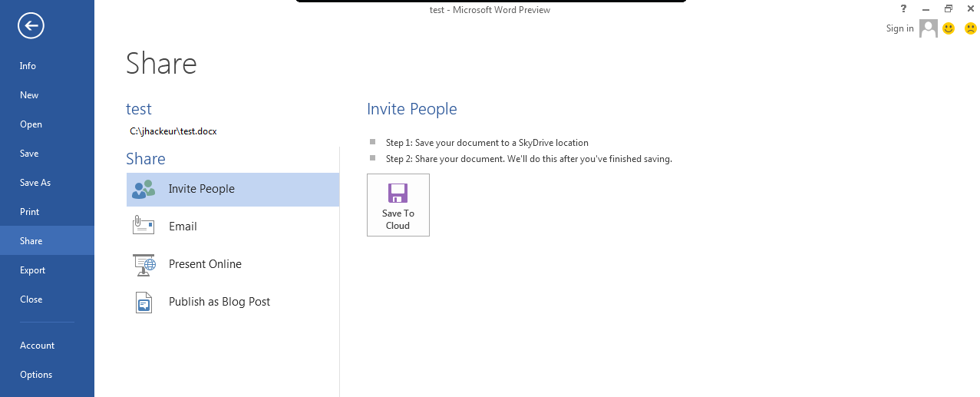Close the Word window with X
This screenshot has height=397, width=980.
[970, 9]
